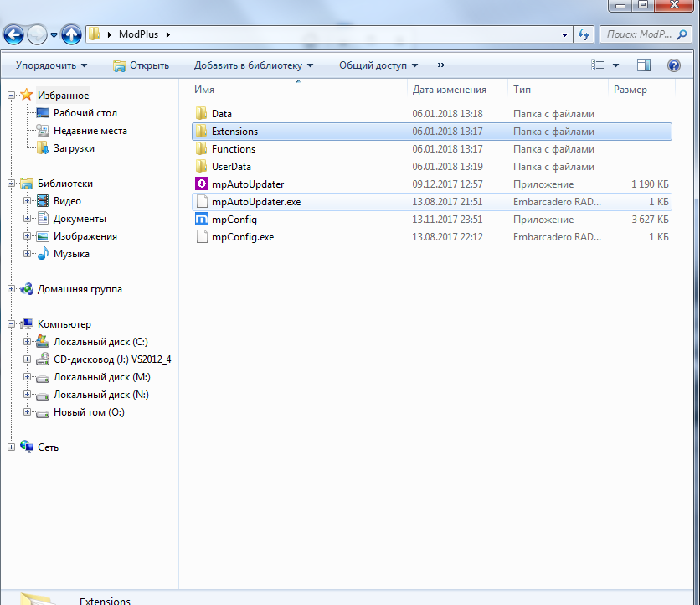Click the Домашняя группа icon

click(27, 288)
